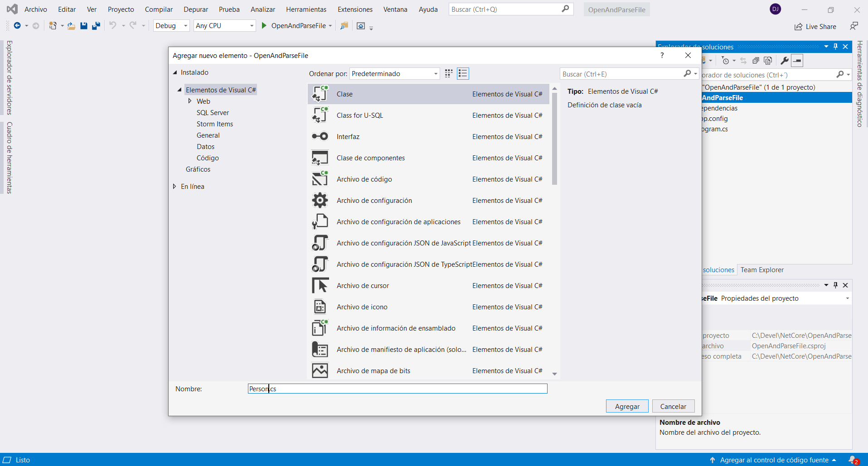This screenshot has width=868, height=466.
Task: Click the Live Share icon
Action: 798,27
